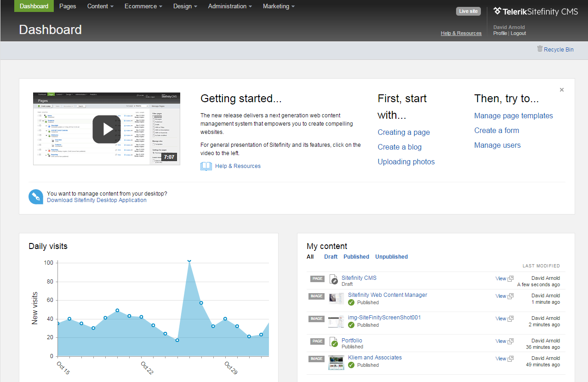The image size is (588, 382).
Task: Click the Portfolio published page icon
Action: (334, 342)
